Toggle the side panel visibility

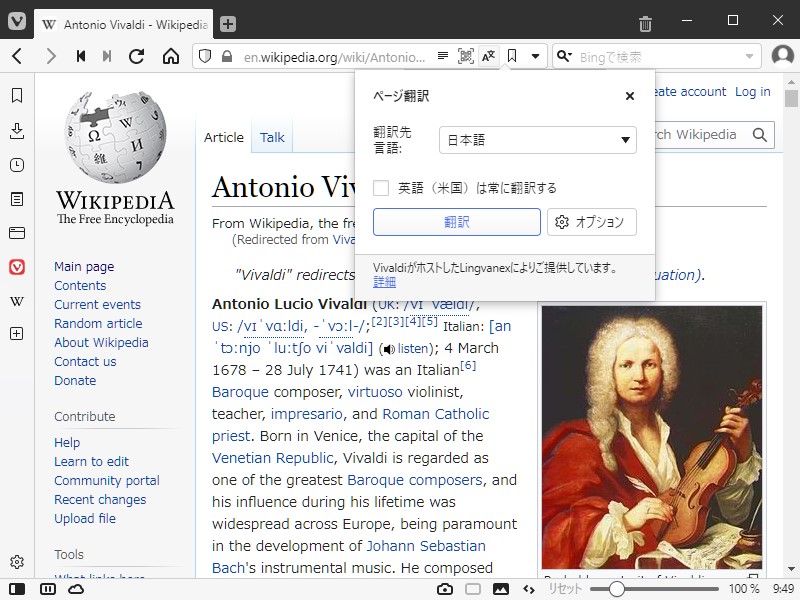coord(16,590)
